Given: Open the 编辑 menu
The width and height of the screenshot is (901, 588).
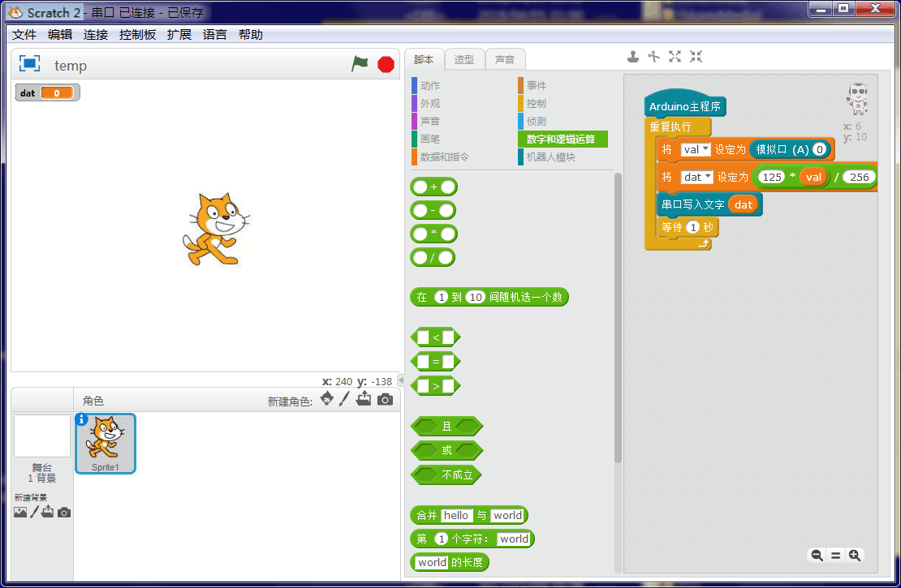Looking at the screenshot, I should coord(60,34).
